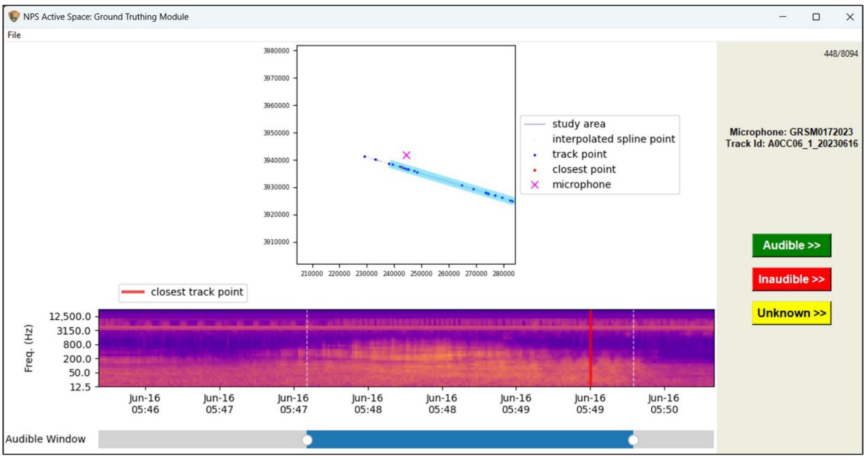Click the leftmost blue track point on map
The width and height of the screenshot is (868, 460).
(365, 157)
